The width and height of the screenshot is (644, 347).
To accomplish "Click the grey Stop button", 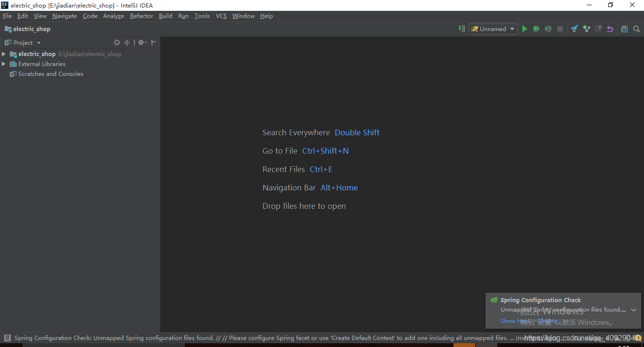I will (x=560, y=29).
